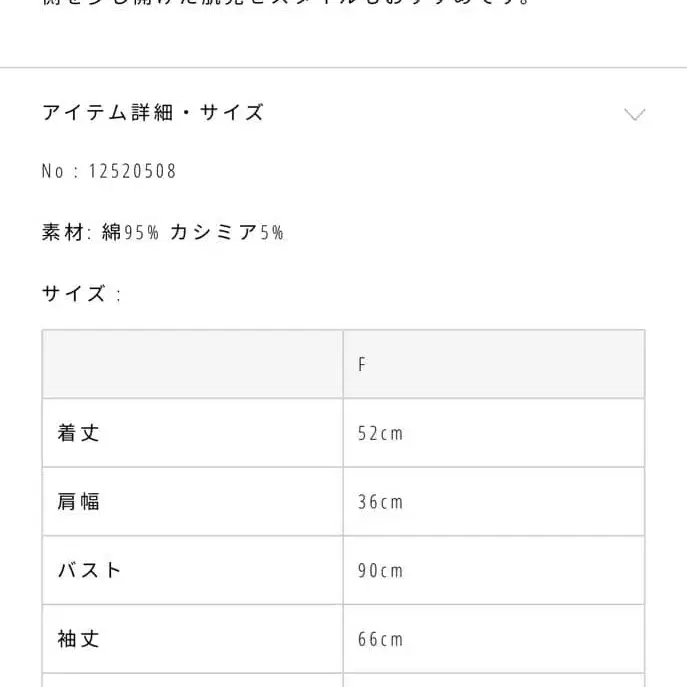Click the 52cm length value
Screen dimensions: 687x687
pyautogui.click(x=380, y=434)
